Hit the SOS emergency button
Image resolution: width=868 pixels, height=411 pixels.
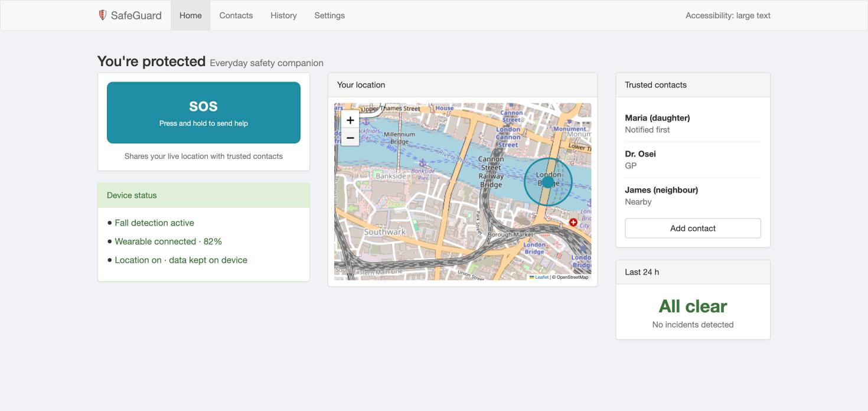click(x=204, y=113)
